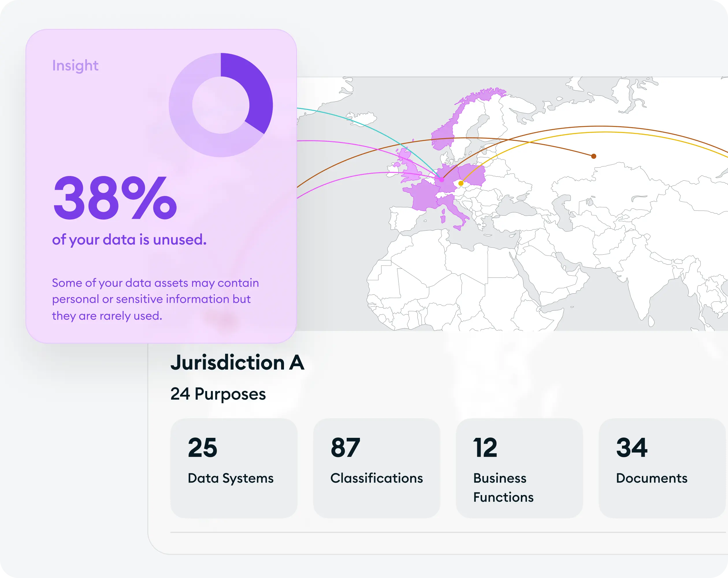The height and width of the screenshot is (578, 728).
Task: Click the pink dot in Germany
Action: point(442,180)
